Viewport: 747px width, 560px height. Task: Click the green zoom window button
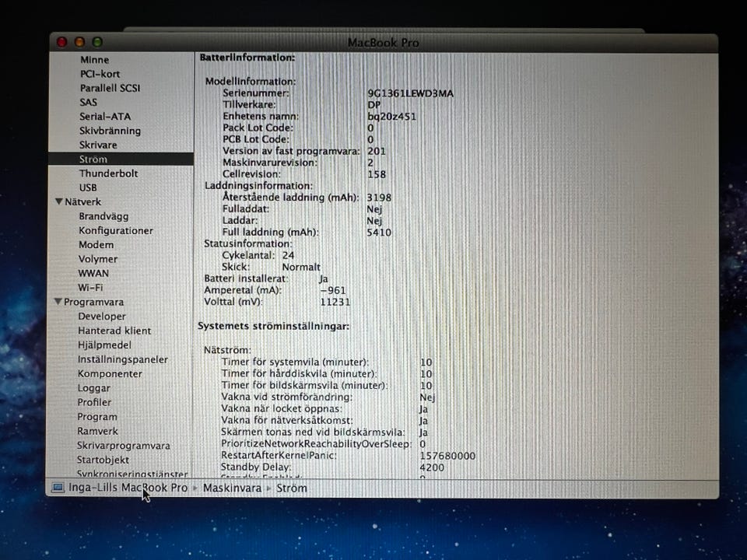(98, 42)
